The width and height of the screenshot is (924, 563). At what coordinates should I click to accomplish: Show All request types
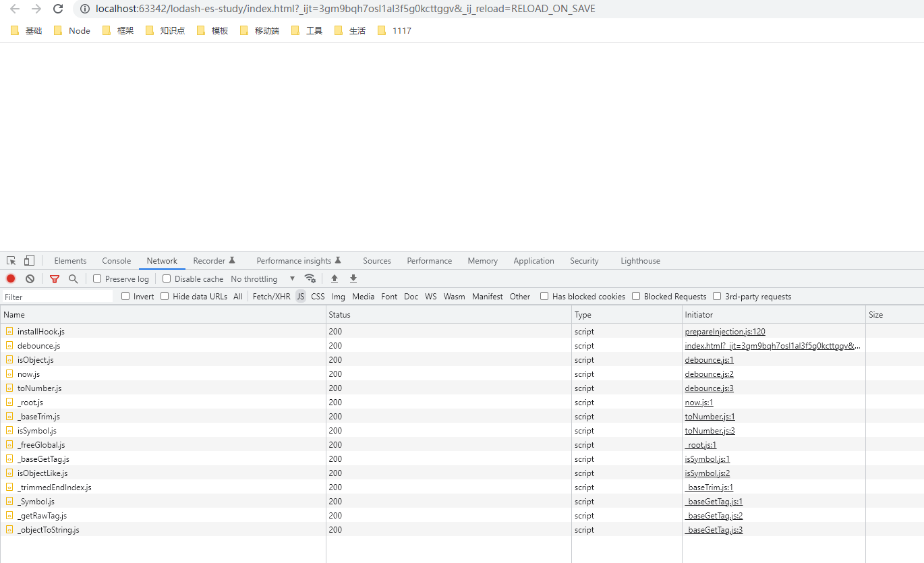pos(238,296)
